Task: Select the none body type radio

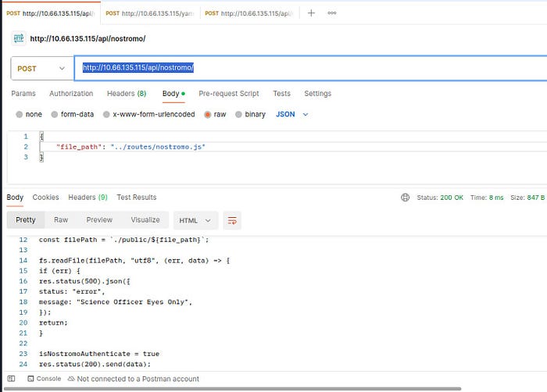Action: [x=20, y=114]
